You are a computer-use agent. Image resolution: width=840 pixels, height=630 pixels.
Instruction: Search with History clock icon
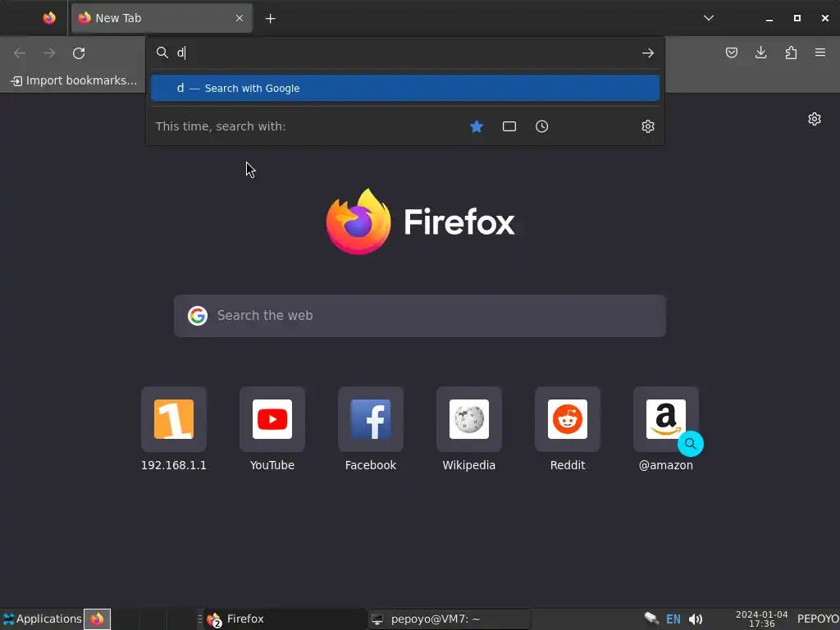(541, 126)
